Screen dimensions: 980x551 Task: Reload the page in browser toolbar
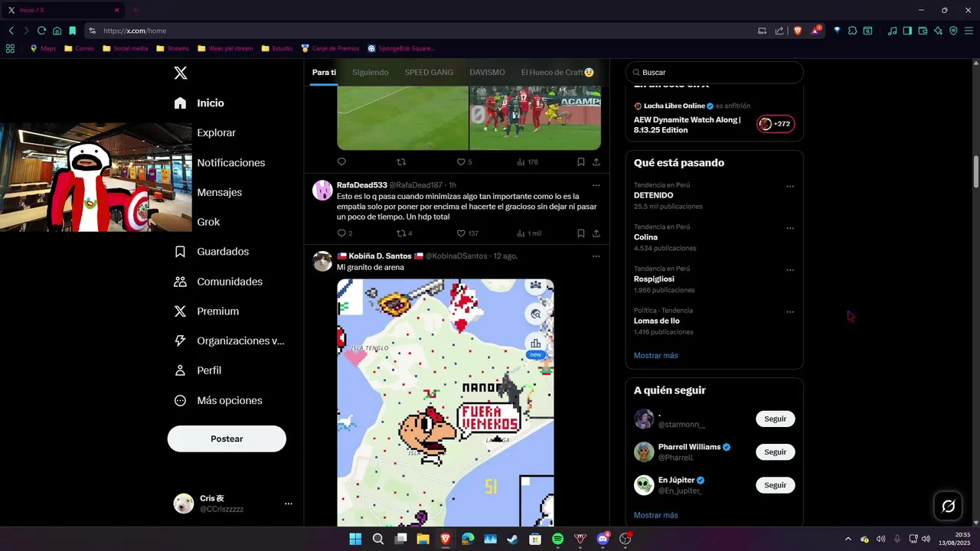tap(41, 31)
